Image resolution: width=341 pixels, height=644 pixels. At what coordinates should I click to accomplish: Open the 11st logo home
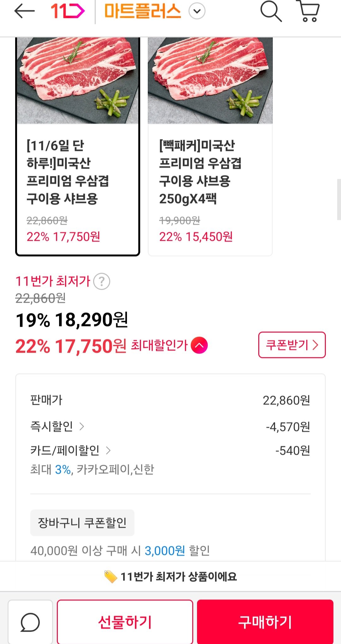(x=68, y=11)
